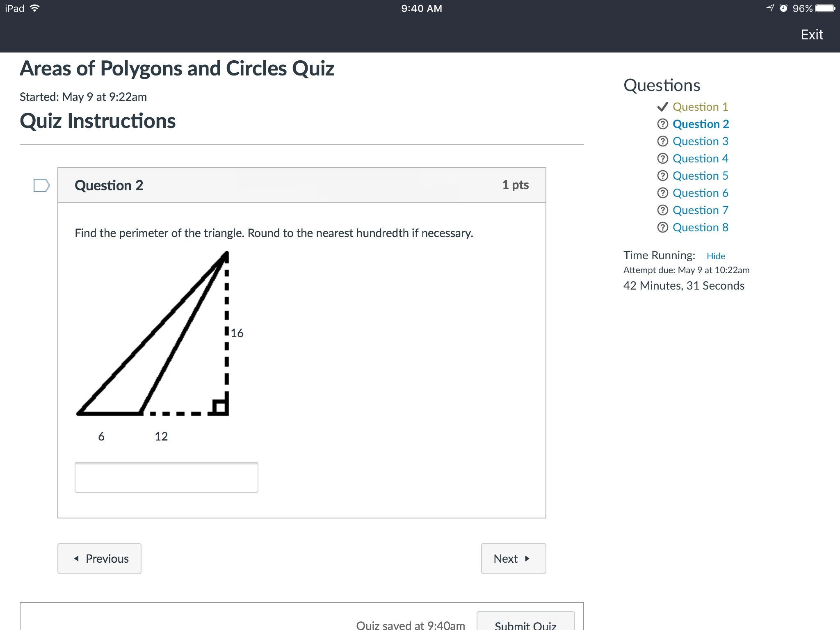
Task: Open Question 4 from the questions list
Action: 700,159
